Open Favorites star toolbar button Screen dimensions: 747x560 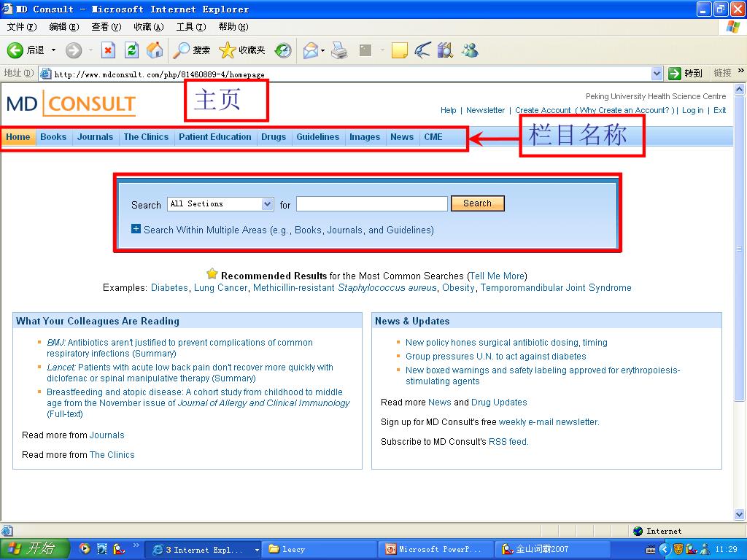pyautogui.click(x=242, y=50)
